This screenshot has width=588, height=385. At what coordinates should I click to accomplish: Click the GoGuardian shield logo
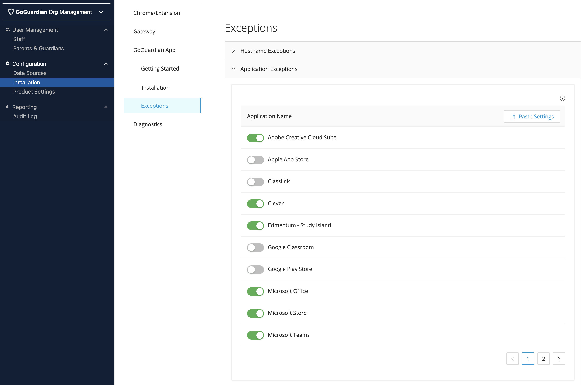point(11,12)
